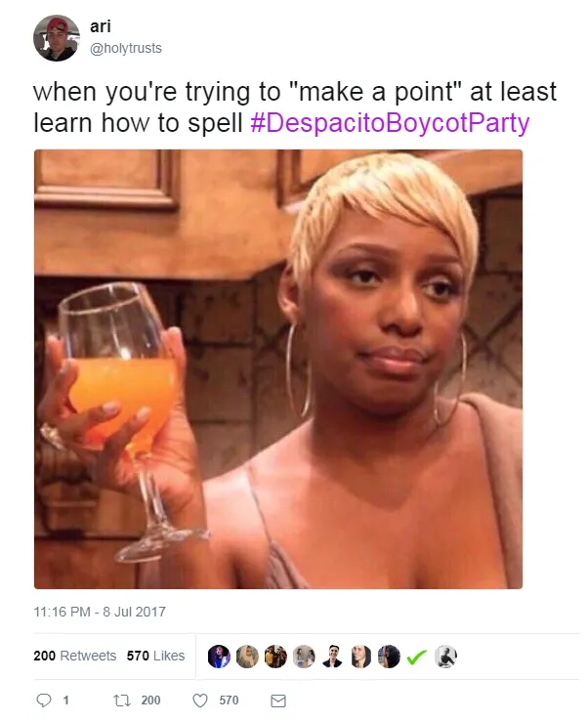Like the tweet with the heart icon
Image resolution: width=588 pixels, height=722 pixels.
click(x=200, y=701)
